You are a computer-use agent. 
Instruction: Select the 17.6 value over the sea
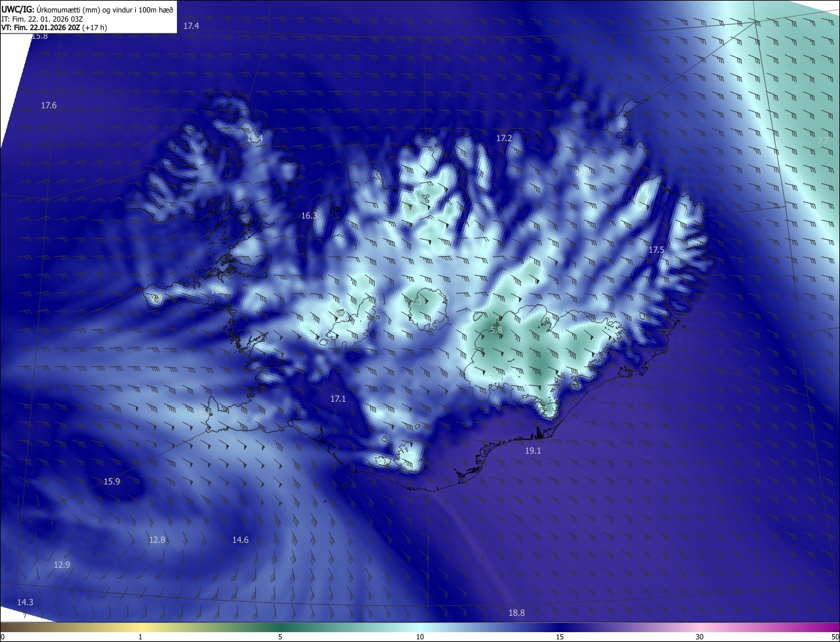point(49,106)
